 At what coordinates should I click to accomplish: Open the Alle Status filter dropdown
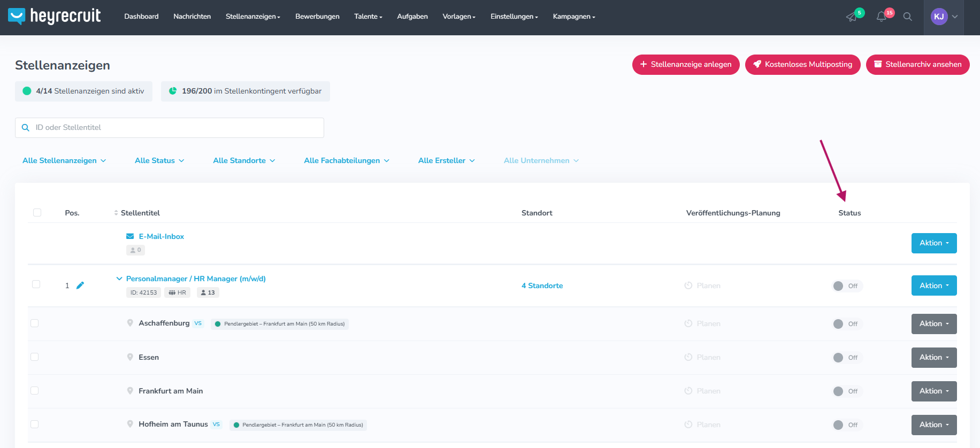(x=159, y=160)
